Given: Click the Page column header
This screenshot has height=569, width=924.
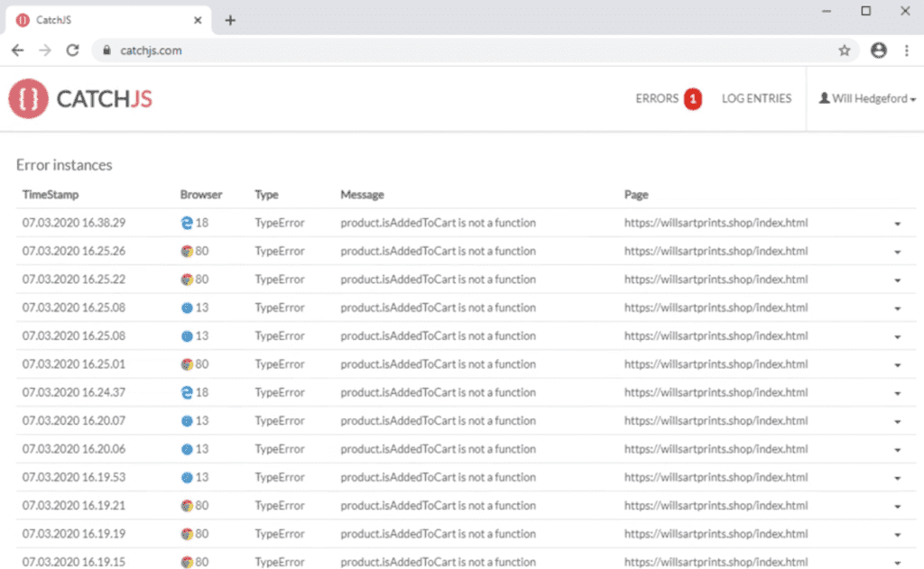Looking at the screenshot, I should tap(636, 195).
